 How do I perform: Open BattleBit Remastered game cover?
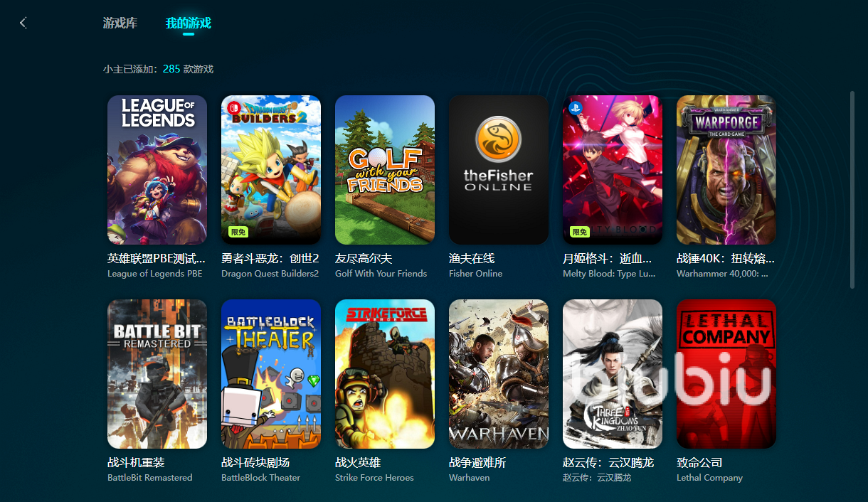click(x=157, y=374)
